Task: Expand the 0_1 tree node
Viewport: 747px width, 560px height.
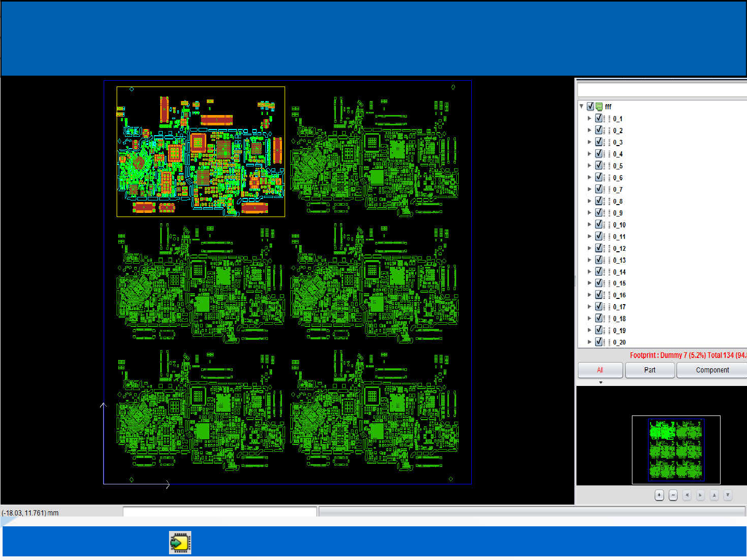Action: coord(589,119)
